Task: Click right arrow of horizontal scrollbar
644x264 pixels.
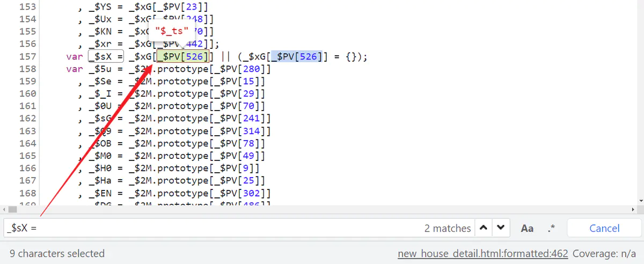Action: pyautogui.click(x=639, y=210)
